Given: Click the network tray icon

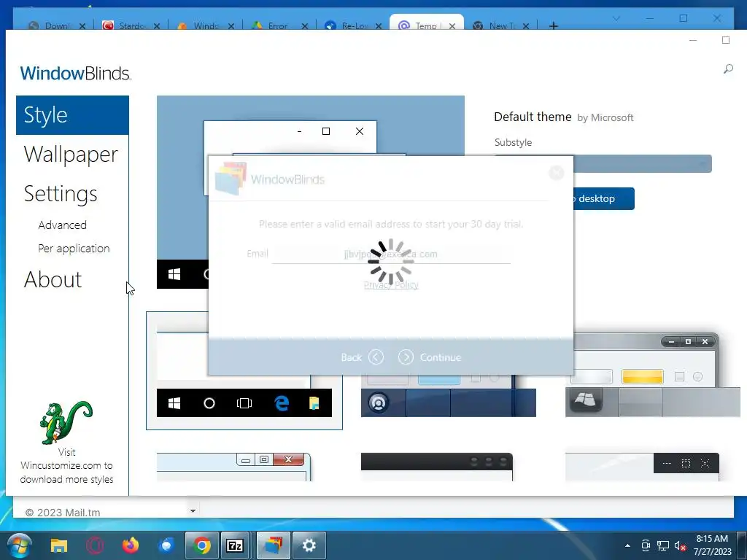Looking at the screenshot, I should [662, 545].
